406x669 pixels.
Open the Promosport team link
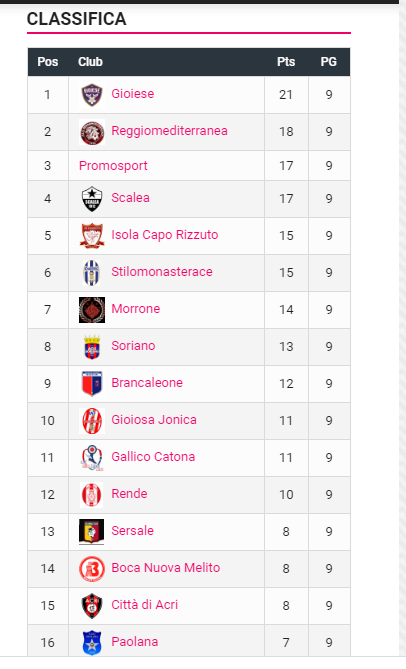[113, 166]
